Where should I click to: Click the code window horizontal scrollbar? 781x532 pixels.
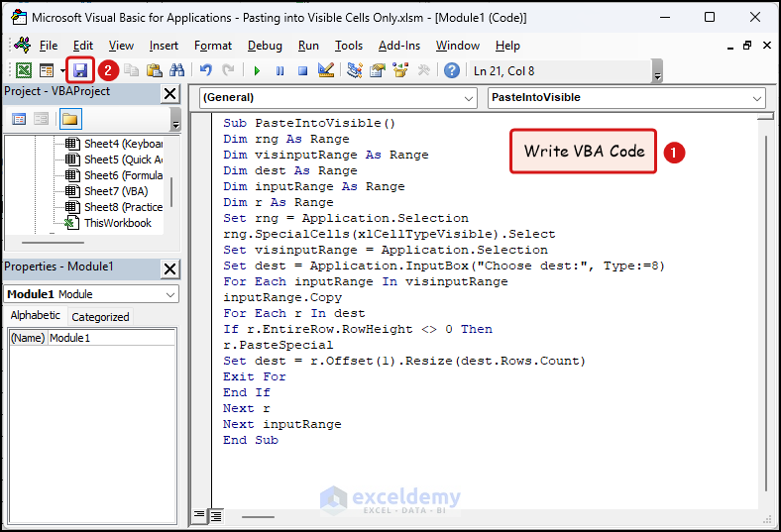[258, 516]
